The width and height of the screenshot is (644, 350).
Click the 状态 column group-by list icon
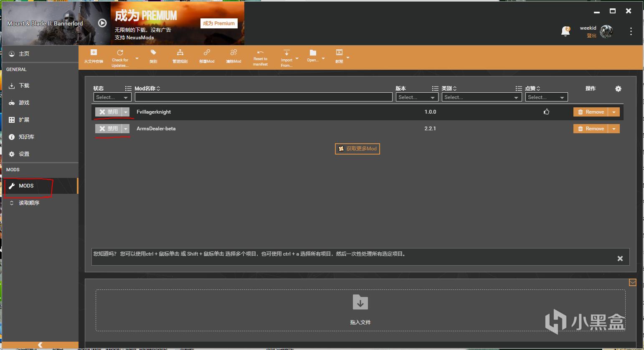coord(128,89)
